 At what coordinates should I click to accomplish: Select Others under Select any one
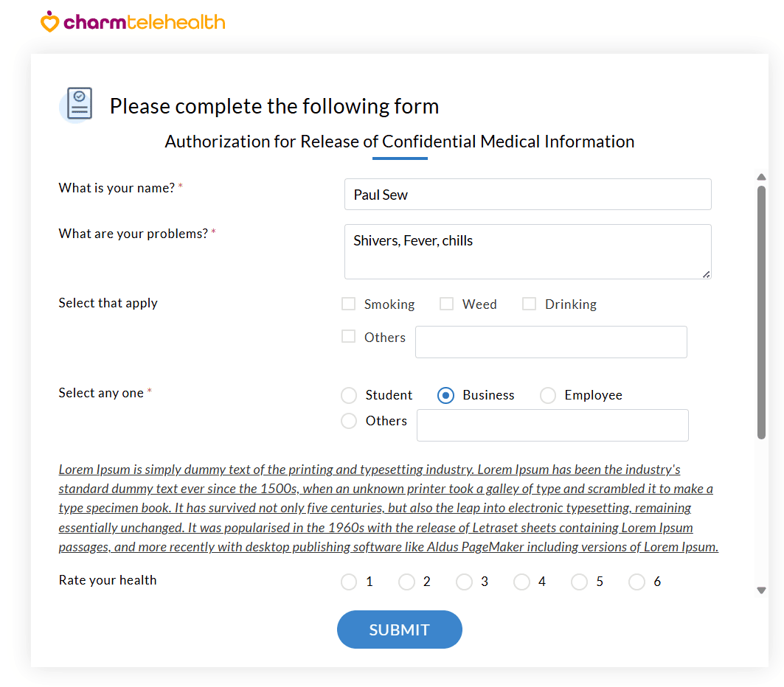click(348, 420)
